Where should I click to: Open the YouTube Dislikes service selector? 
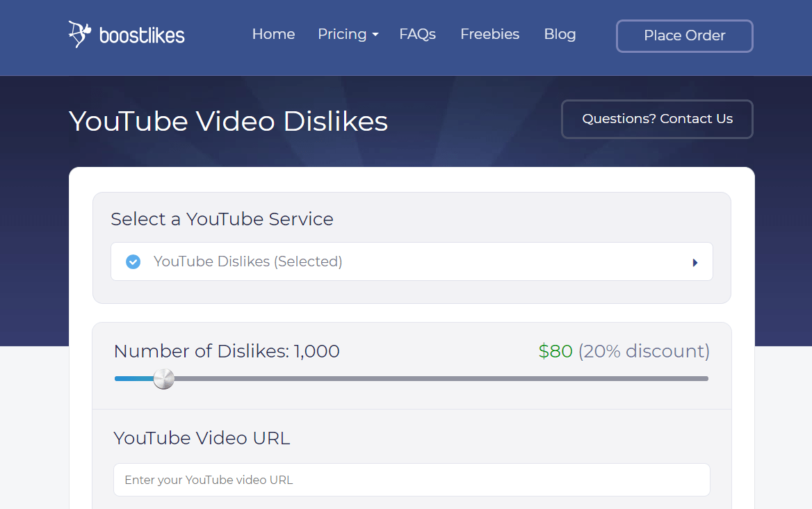412,261
